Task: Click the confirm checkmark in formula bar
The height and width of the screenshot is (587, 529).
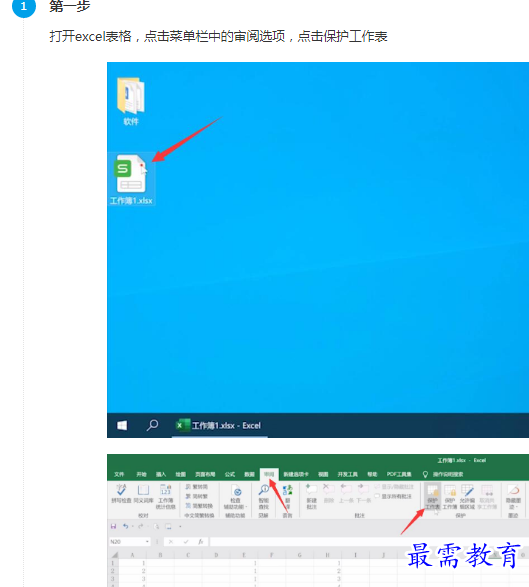Action: click(186, 542)
